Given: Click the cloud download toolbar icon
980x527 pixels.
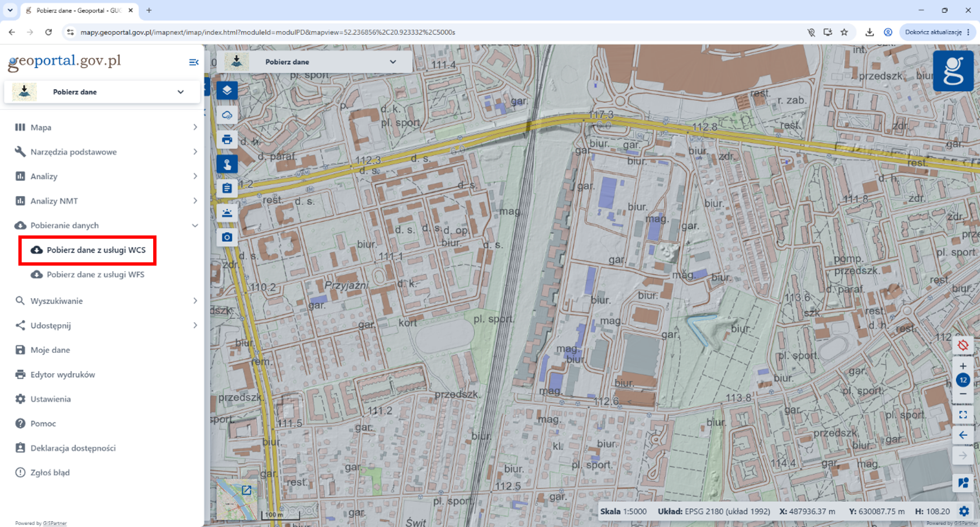Looking at the screenshot, I should (227, 115).
